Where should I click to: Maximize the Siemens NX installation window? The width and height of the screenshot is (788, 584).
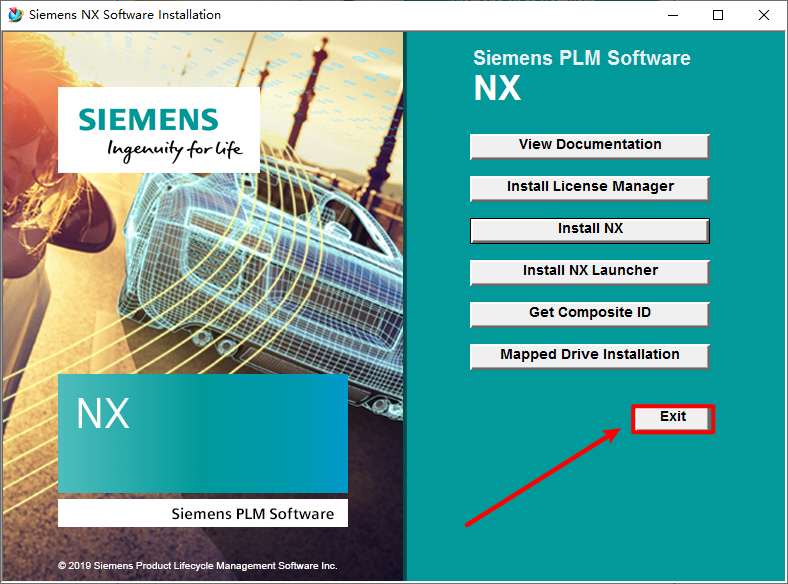click(718, 15)
